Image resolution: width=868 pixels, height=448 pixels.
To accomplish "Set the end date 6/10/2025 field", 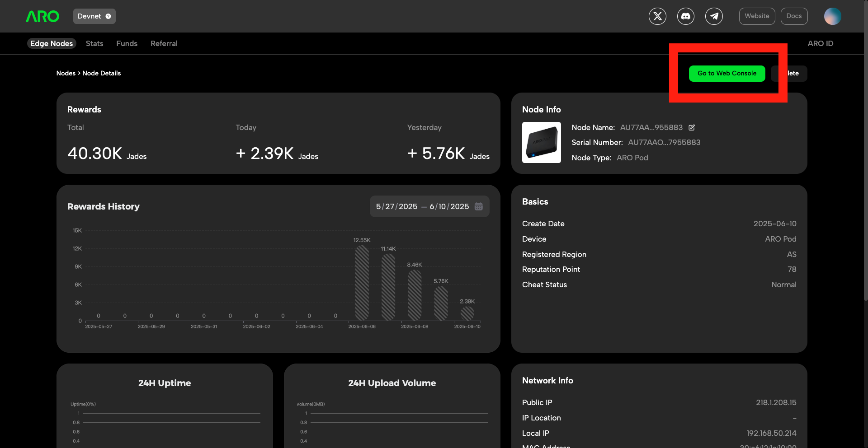I will coord(449,206).
